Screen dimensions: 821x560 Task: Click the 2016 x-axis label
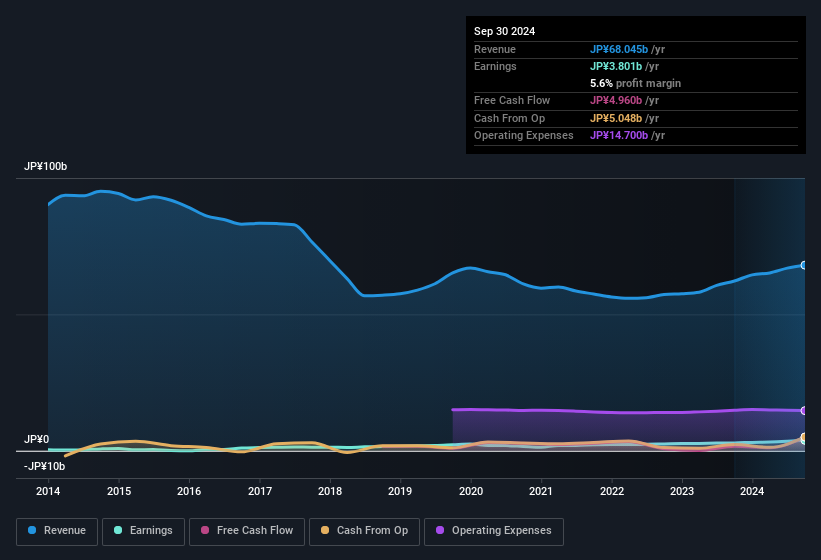tap(189, 491)
